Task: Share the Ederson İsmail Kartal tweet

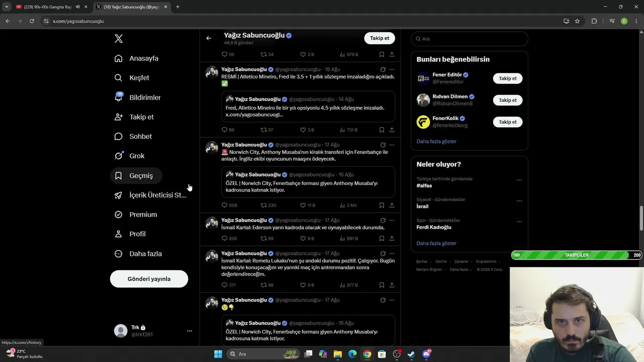Action: point(391,238)
